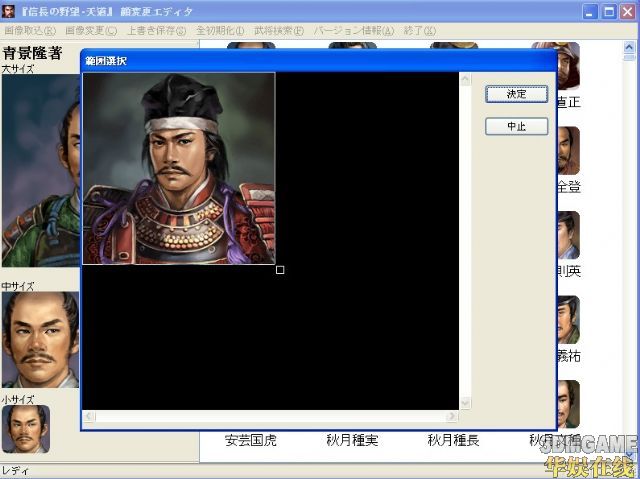The height and width of the screenshot is (479, 640).
Task: Select the portrait thumbnail above 全登 label
Action: coord(568,151)
